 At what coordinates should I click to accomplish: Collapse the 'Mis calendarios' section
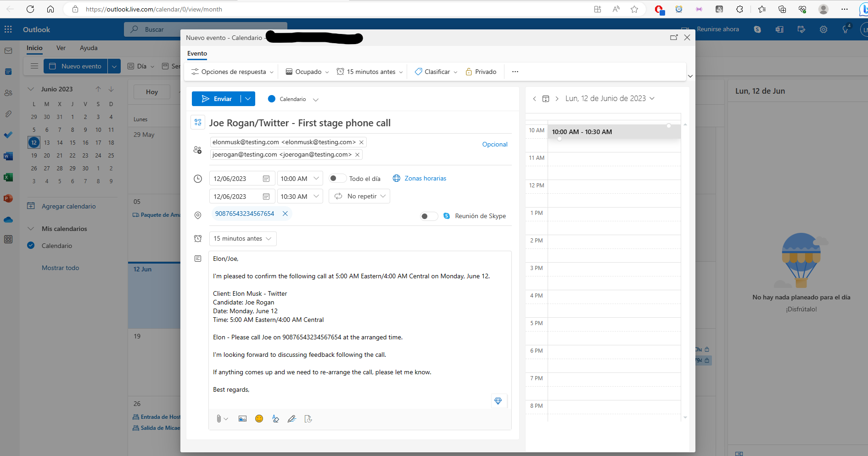point(31,228)
